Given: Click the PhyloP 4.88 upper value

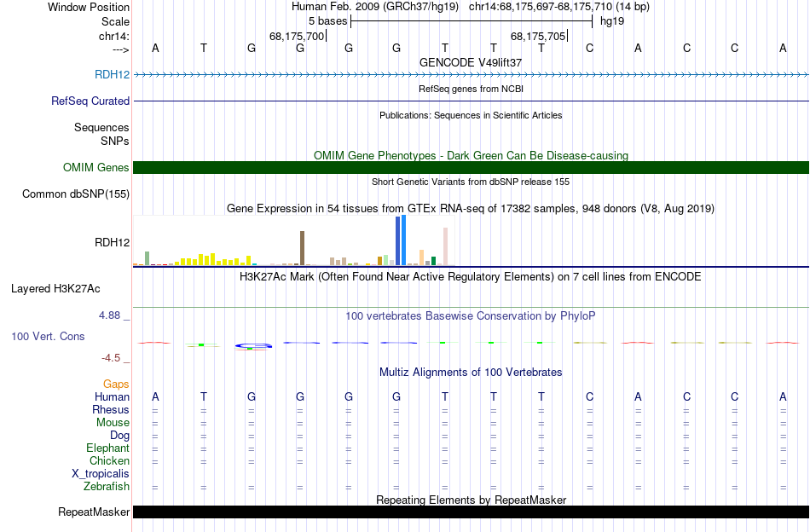Looking at the screenshot, I should (x=109, y=315).
